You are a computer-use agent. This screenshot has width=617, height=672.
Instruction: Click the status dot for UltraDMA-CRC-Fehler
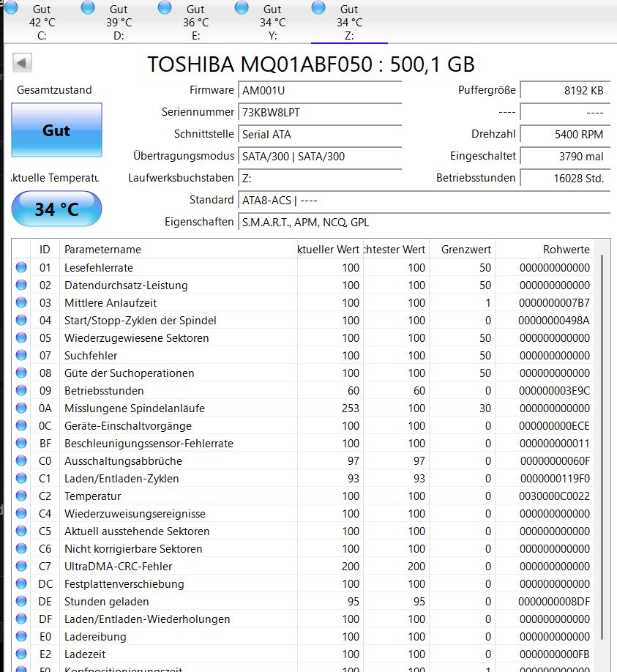(x=21, y=566)
